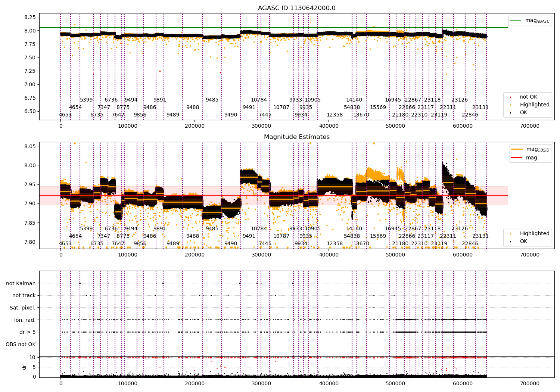Click the y-axis tick '7.90' in middle plot
Screen dimensions: 560x392
(x=30, y=204)
